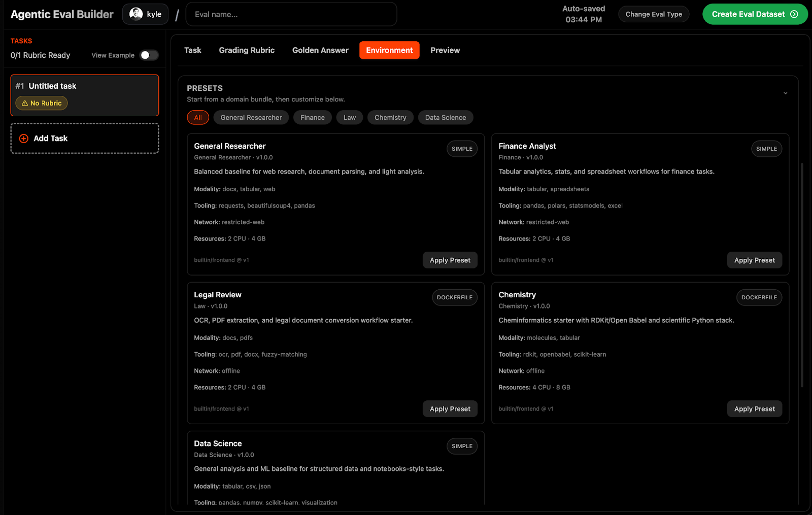The width and height of the screenshot is (812, 515).
Task: Click the No Rubric badge
Action: tap(42, 103)
